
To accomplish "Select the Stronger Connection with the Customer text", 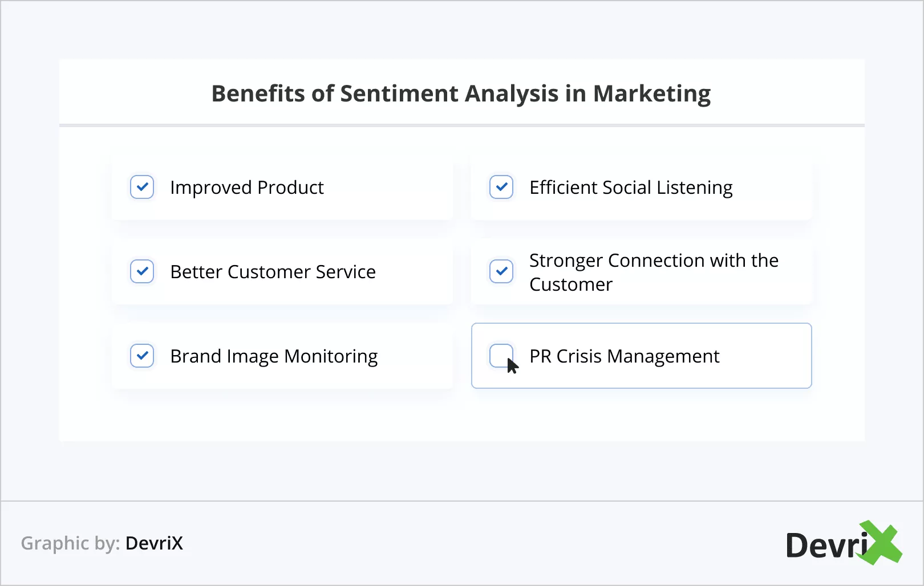I will point(653,272).
